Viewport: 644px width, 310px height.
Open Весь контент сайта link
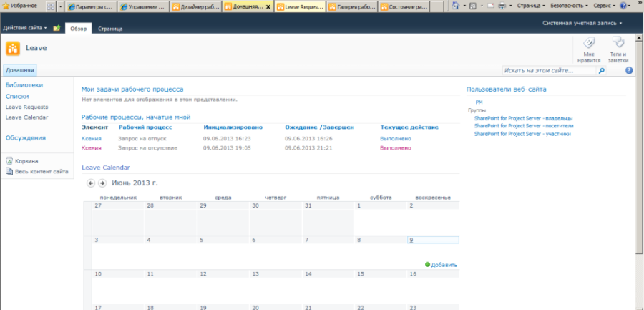click(37, 171)
